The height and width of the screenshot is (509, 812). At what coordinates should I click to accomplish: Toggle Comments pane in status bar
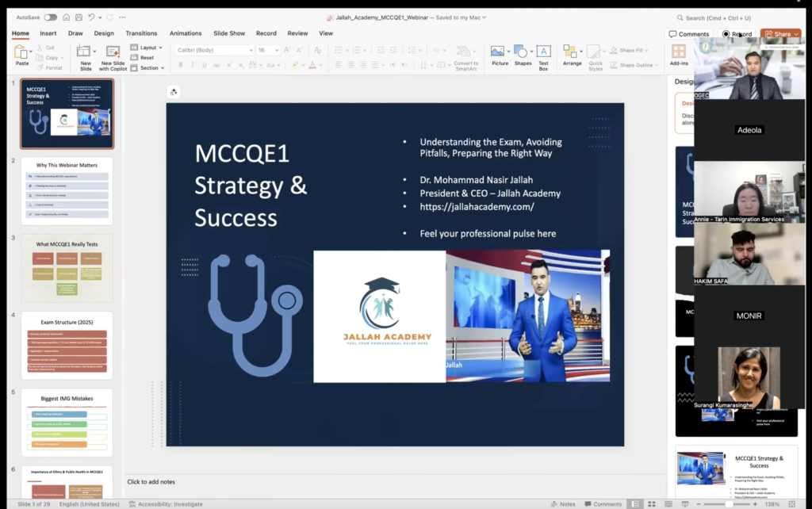click(602, 503)
